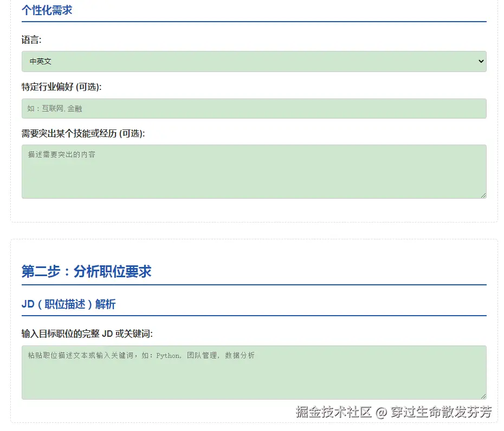Viewport: 504px width, 431px height.
Task: Click the 个性化需求 section heading
Action: pyautogui.click(x=46, y=10)
